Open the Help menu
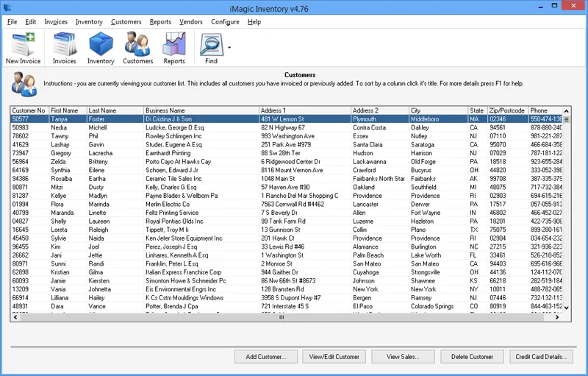588x376 pixels. tap(254, 22)
